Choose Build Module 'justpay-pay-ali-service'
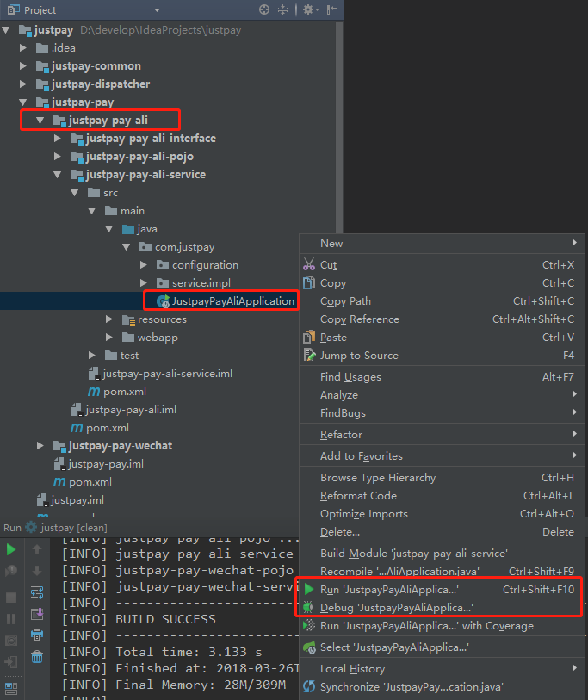 click(442, 553)
